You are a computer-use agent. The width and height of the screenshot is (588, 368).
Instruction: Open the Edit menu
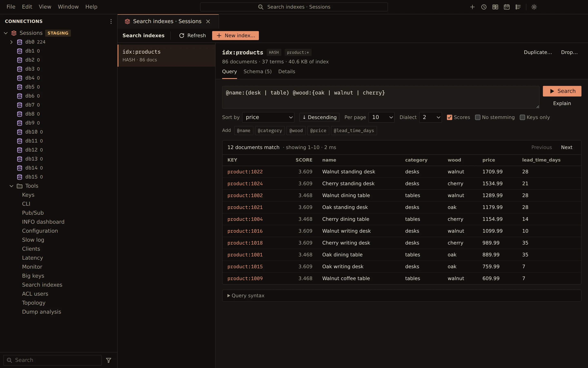27,7
